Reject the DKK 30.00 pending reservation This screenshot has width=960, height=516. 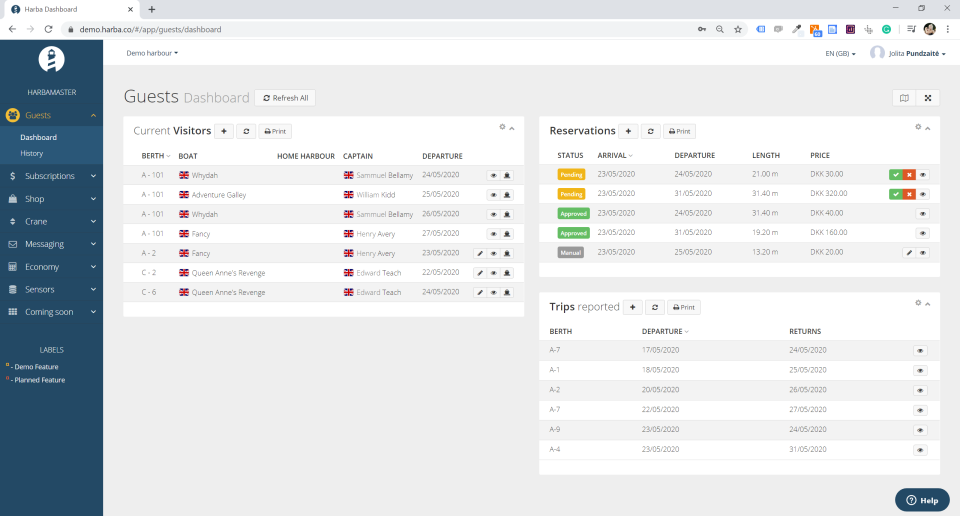coord(909,174)
